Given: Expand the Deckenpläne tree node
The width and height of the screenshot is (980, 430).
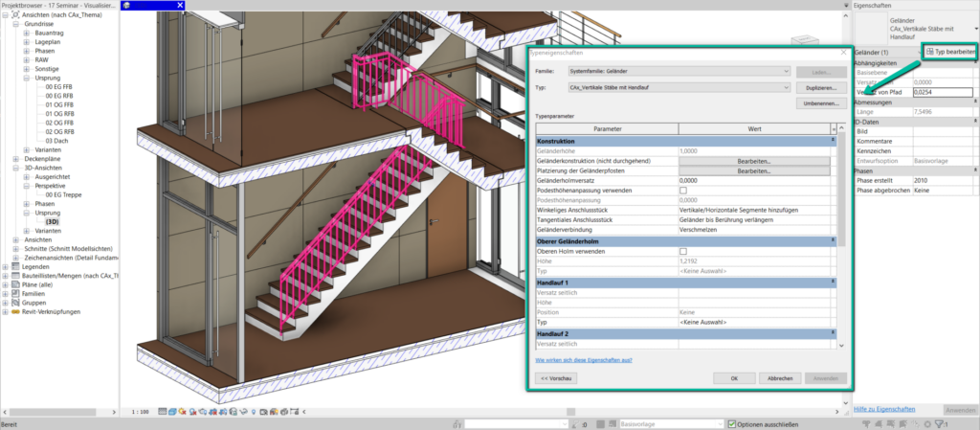Looking at the screenshot, I should (x=18, y=158).
